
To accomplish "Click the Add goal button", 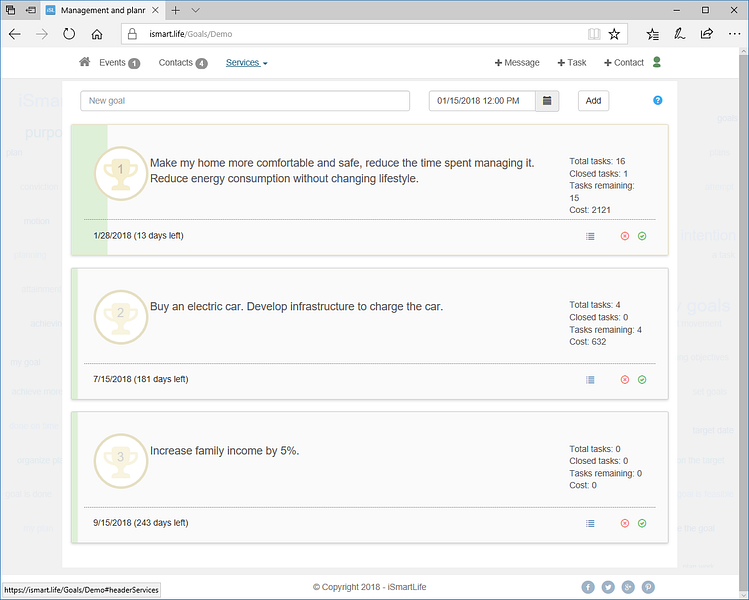I will click(593, 101).
